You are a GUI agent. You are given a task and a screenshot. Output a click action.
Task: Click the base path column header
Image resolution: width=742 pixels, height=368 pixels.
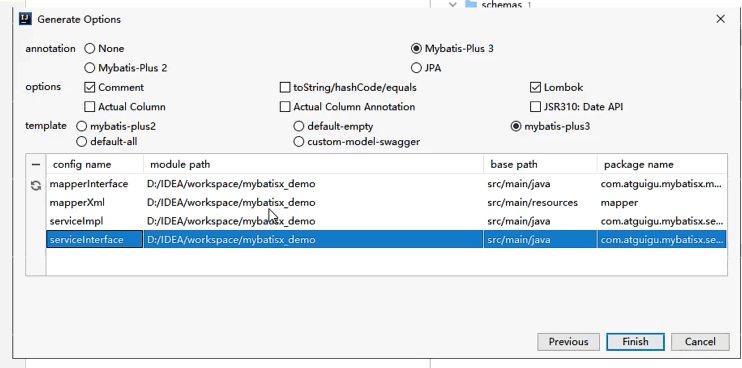click(540, 165)
